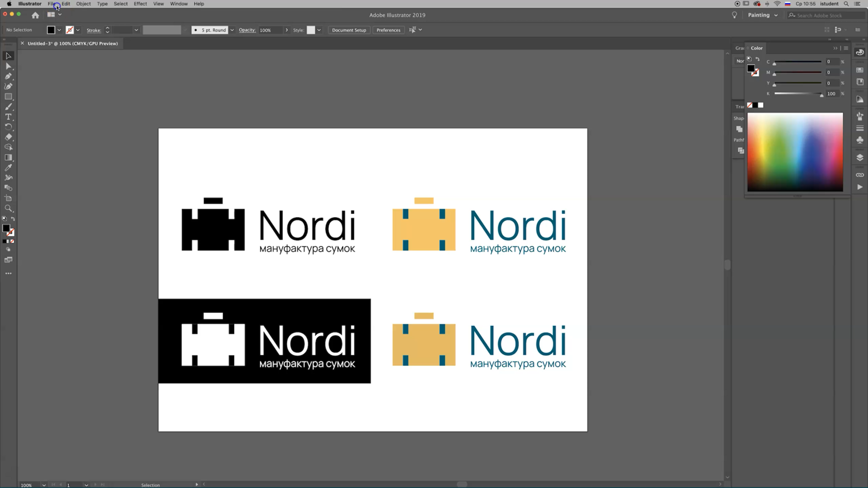Open the Color panel options menu
This screenshot has width=868, height=488.
tap(846, 48)
